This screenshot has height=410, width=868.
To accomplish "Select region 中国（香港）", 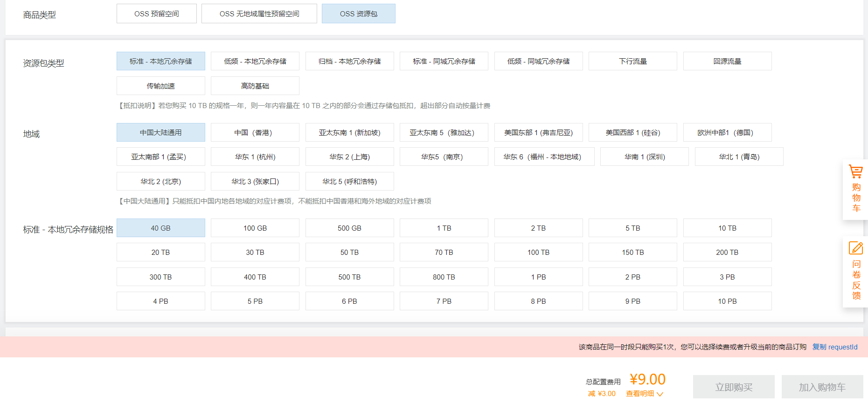I will tap(255, 133).
